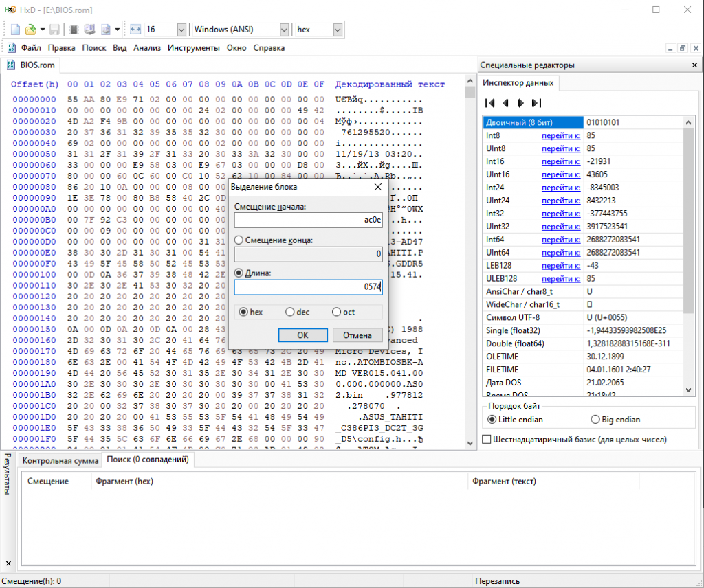
Task: Select the Инспектор данных tab
Action: pos(518,83)
